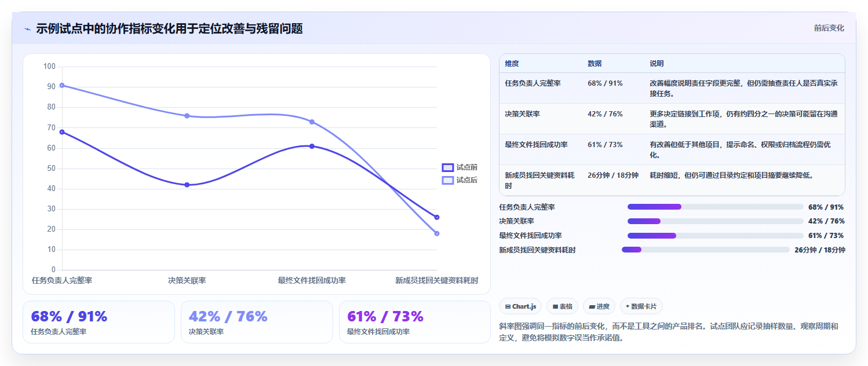Click the 数据 table column header
Image resolution: width=868 pixels, height=366 pixels.
[595, 63]
